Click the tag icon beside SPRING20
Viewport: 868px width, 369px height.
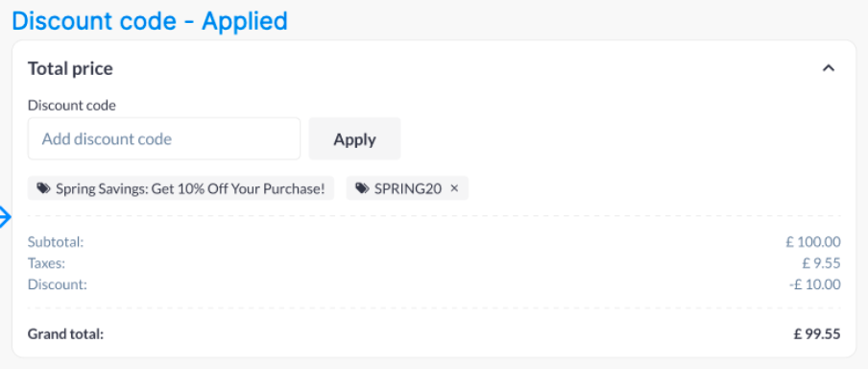click(362, 188)
